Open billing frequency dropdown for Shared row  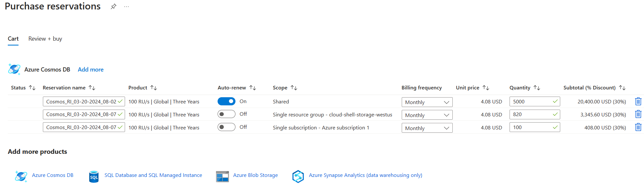(x=427, y=102)
